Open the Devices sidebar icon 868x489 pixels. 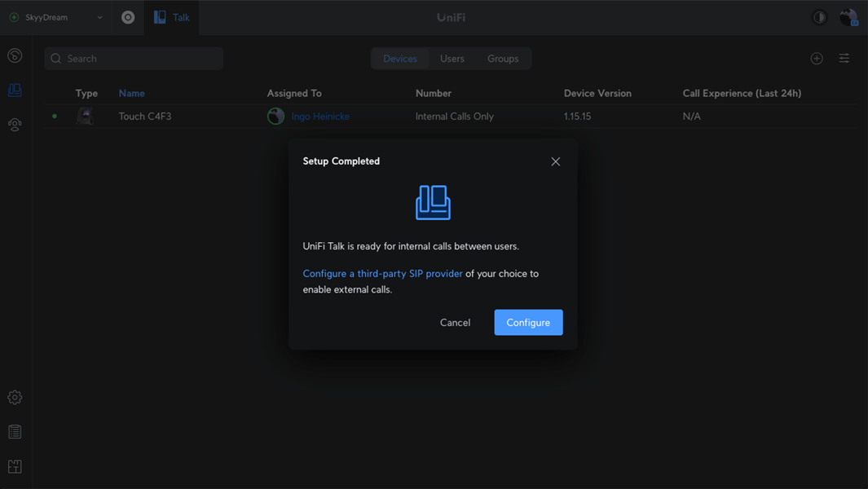tap(15, 90)
